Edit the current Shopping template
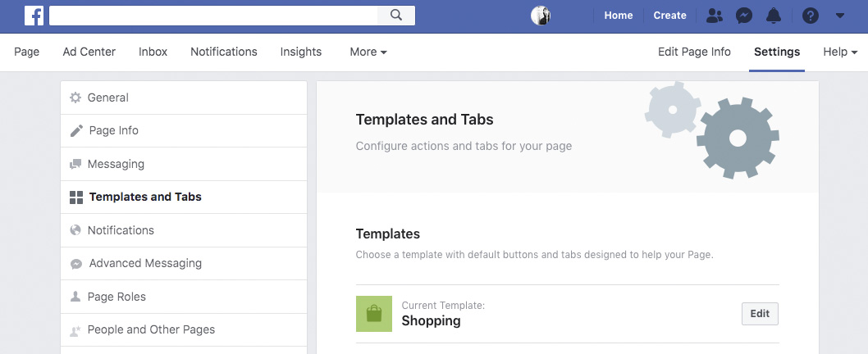The height and width of the screenshot is (354, 868). tap(760, 314)
